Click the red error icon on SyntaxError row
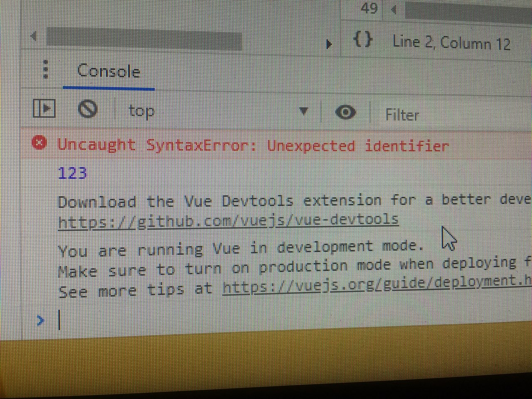The width and height of the screenshot is (532, 399). point(39,143)
